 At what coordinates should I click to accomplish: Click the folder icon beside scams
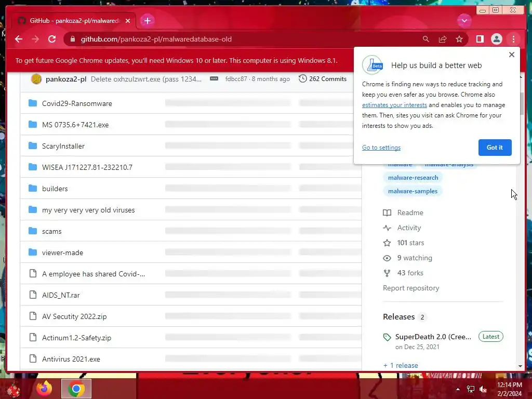click(x=33, y=231)
